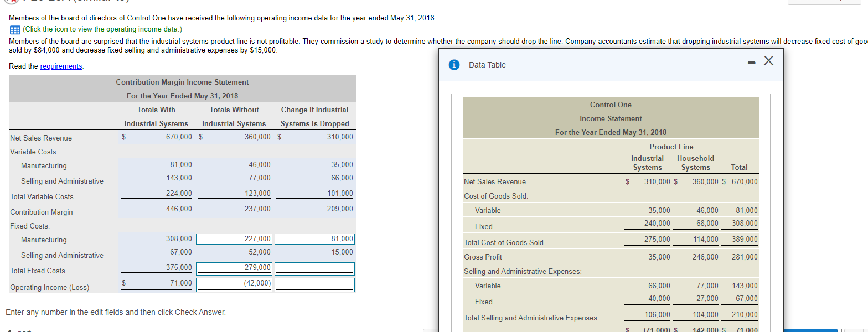
Task: Select Fixed Manufacturing change field showing 81,000
Action: [314, 239]
